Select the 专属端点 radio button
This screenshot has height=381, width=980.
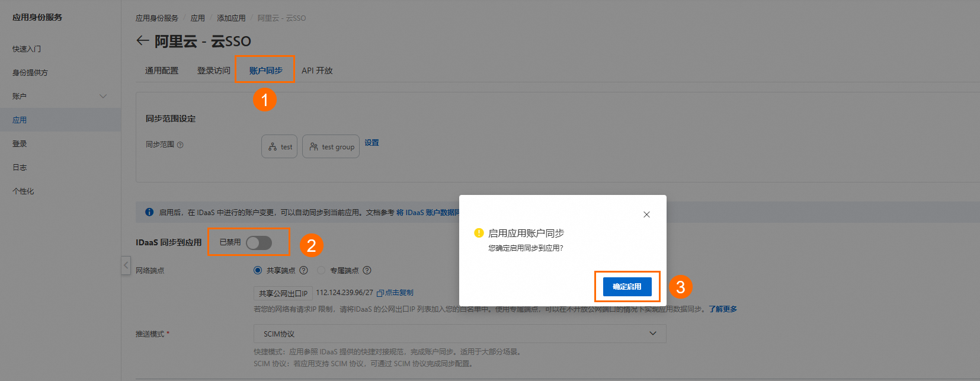(321, 270)
